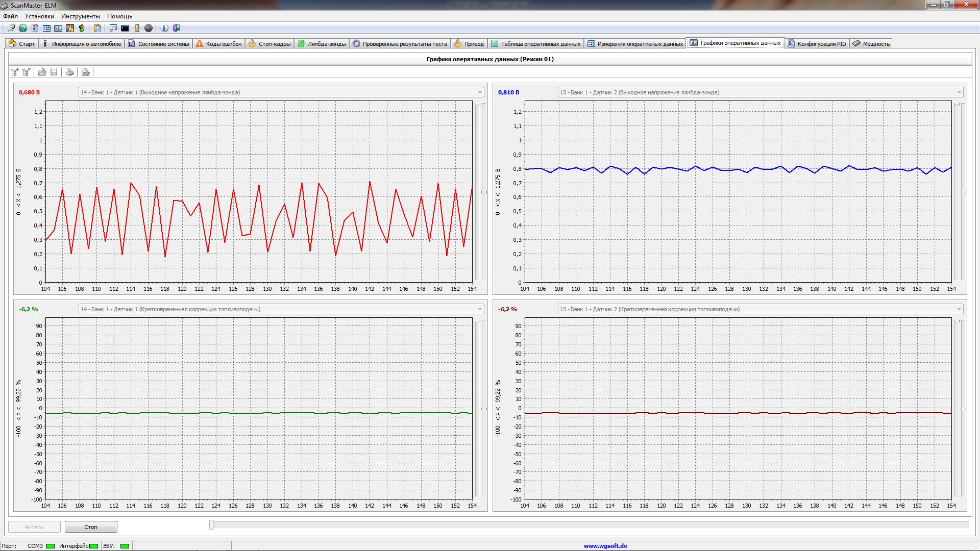Click the remove graph tree-x icon
This screenshot has height=551, width=980.
27,72
